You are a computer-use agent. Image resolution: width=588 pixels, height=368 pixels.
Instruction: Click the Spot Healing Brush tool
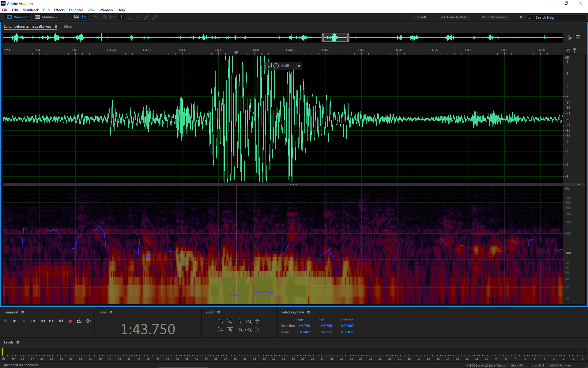155,17
